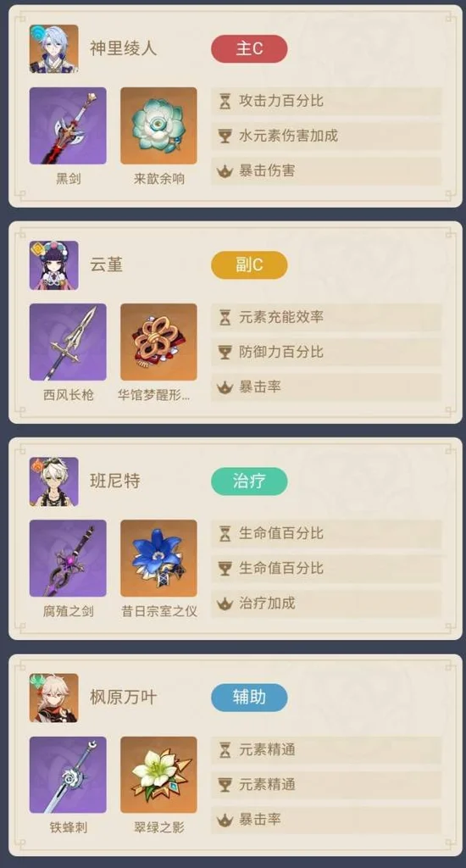Open the 翠绿之影 artifact icon

[158, 775]
